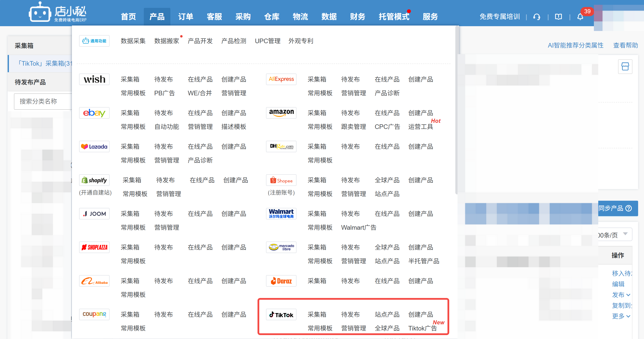Open the 数据 top navigation menu

pos(329,17)
